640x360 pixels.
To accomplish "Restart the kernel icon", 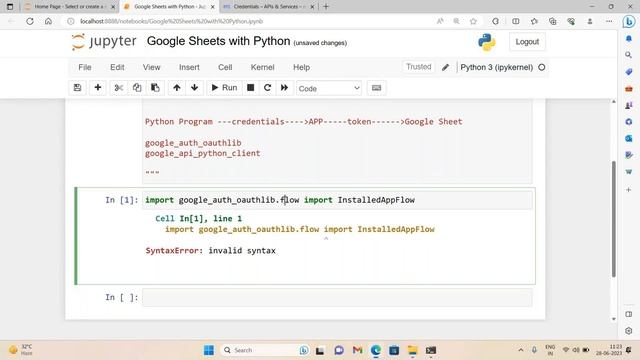I will pyautogui.click(x=267, y=88).
